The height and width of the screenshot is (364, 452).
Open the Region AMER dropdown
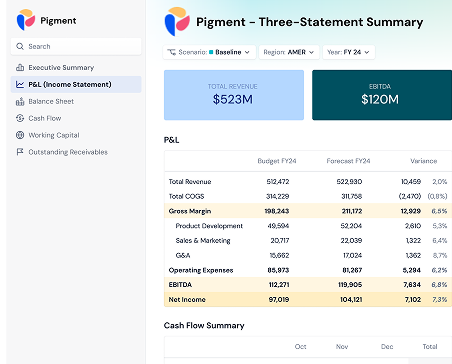click(289, 52)
